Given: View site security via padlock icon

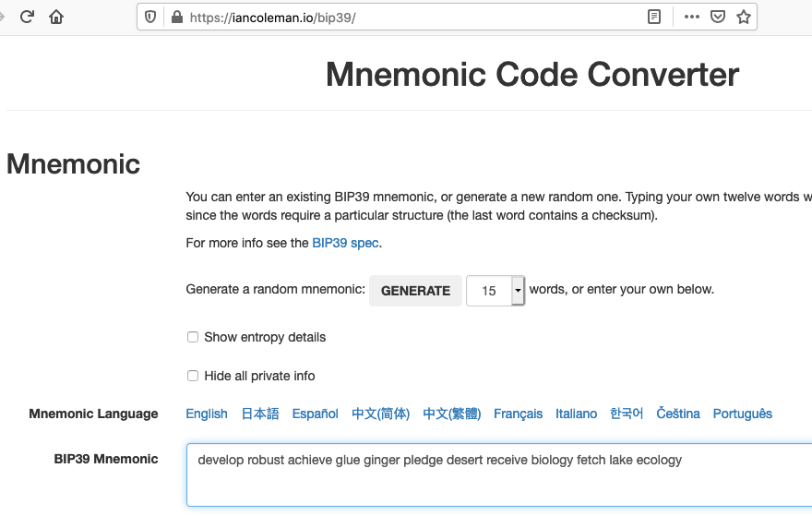Looking at the screenshot, I should tap(177, 18).
